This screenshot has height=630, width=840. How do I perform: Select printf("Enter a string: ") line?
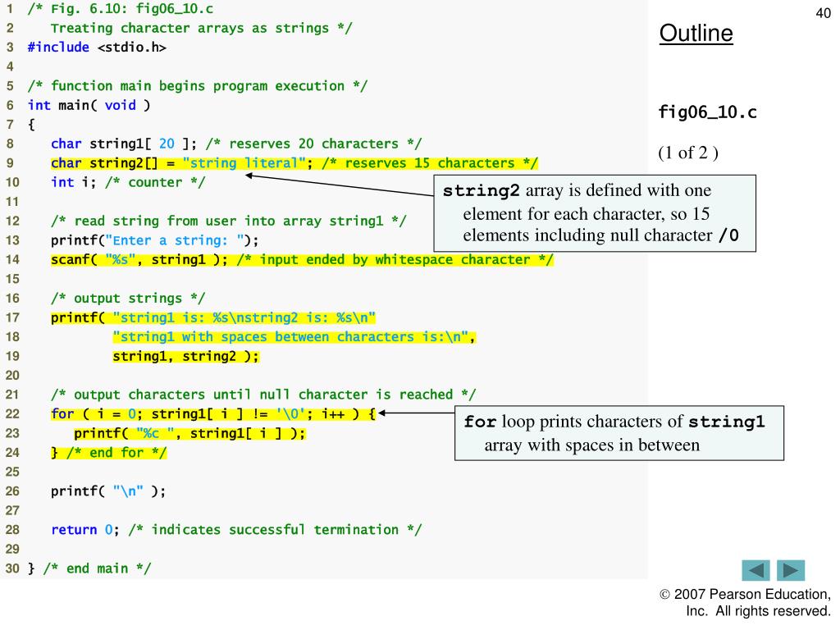tap(155, 240)
